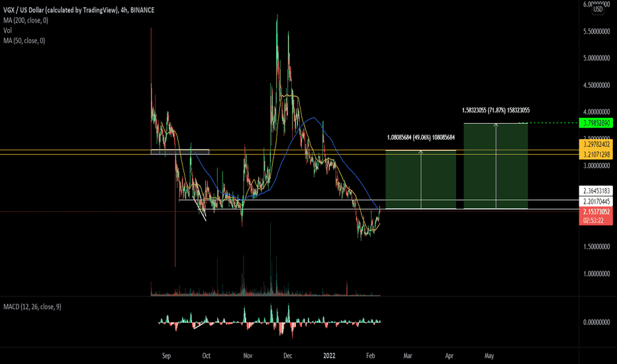The width and height of the screenshot is (617, 364).
Task: Click the white 2.36453183 price label
Action: click(596, 191)
